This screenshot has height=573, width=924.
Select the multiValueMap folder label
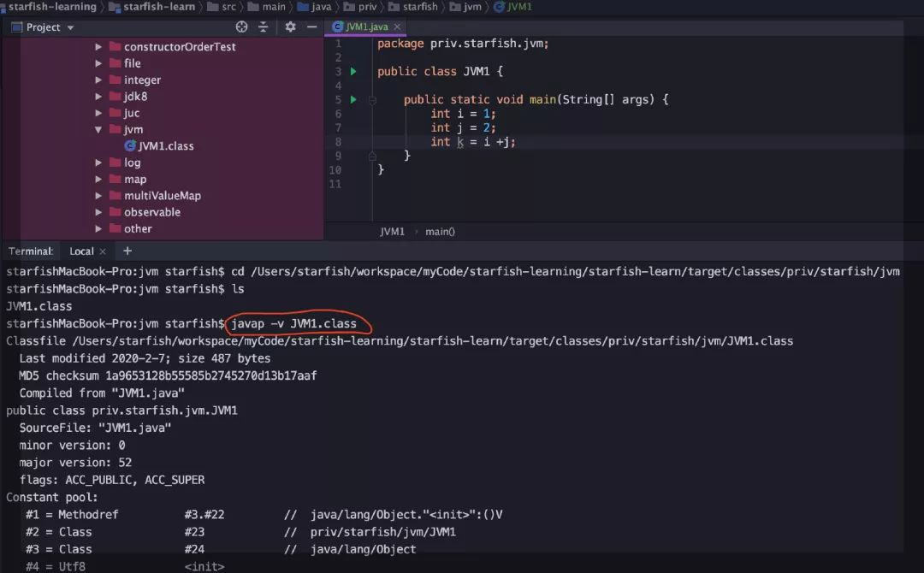click(162, 196)
